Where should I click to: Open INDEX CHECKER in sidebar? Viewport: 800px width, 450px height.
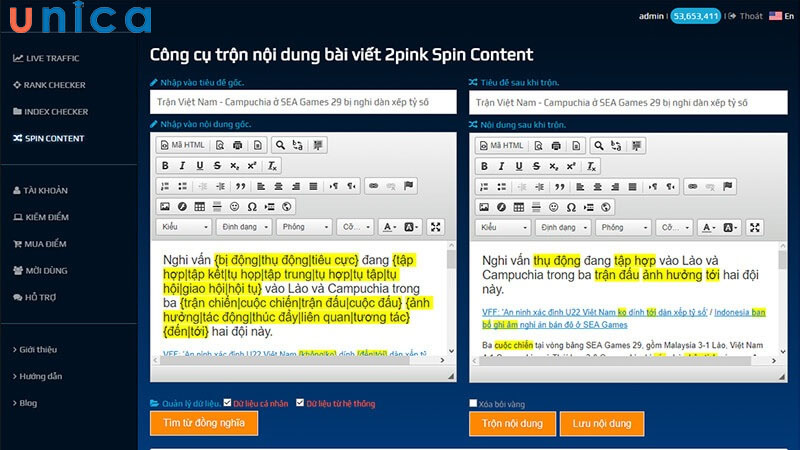(51, 111)
